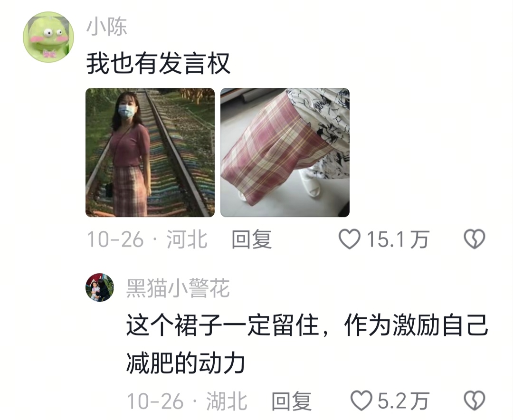
Task: Tap the 10-26 date on 小陈's comment
Action: pyautogui.click(x=115, y=239)
